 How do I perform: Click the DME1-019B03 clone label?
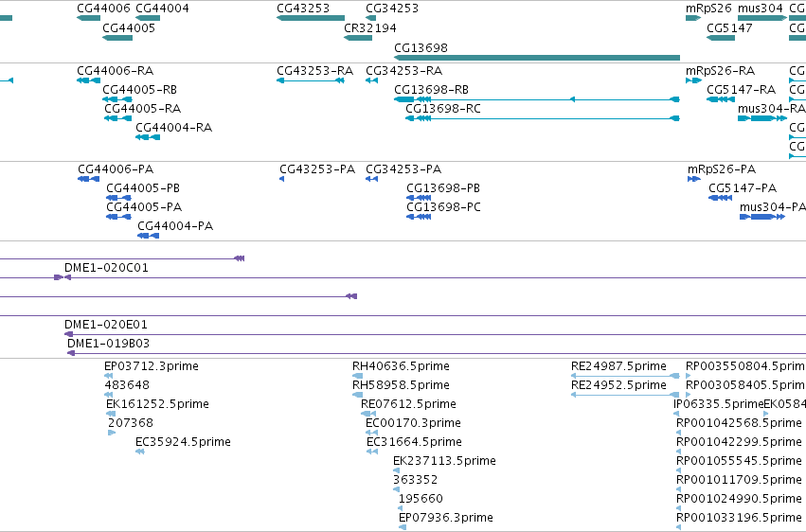click(x=109, y=344)
